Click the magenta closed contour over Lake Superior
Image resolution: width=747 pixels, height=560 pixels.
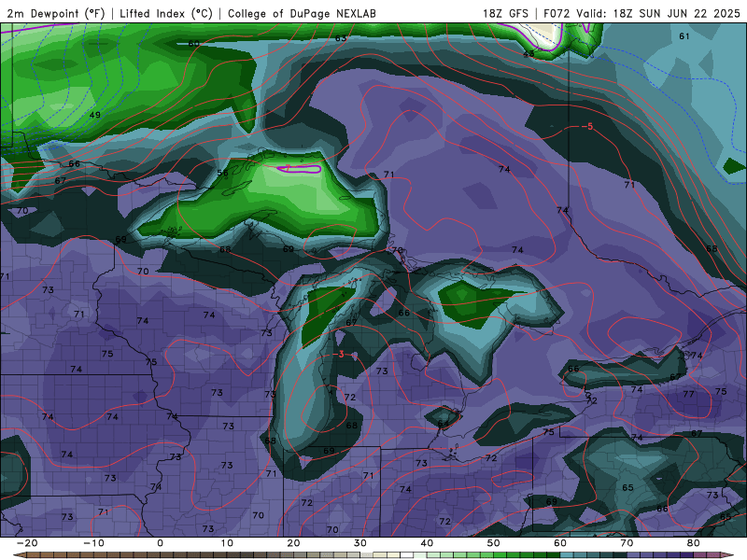tap(299, 169)
